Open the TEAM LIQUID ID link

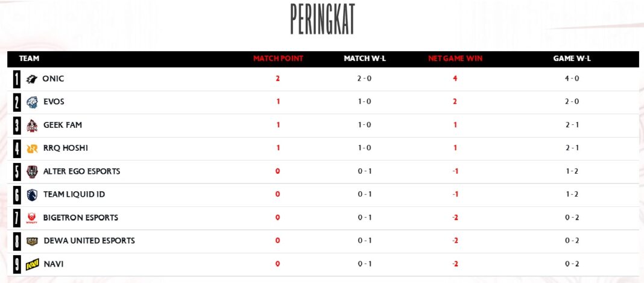point(74,194)
